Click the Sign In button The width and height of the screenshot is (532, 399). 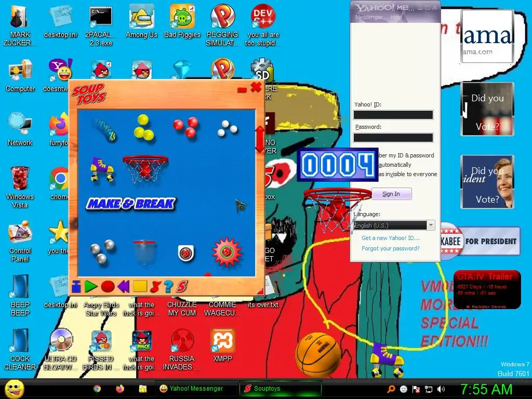[x=392, y=194]
